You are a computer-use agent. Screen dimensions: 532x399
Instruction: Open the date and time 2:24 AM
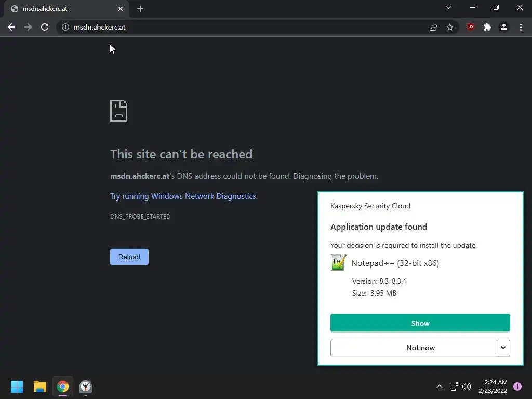[x=493, y=387]
